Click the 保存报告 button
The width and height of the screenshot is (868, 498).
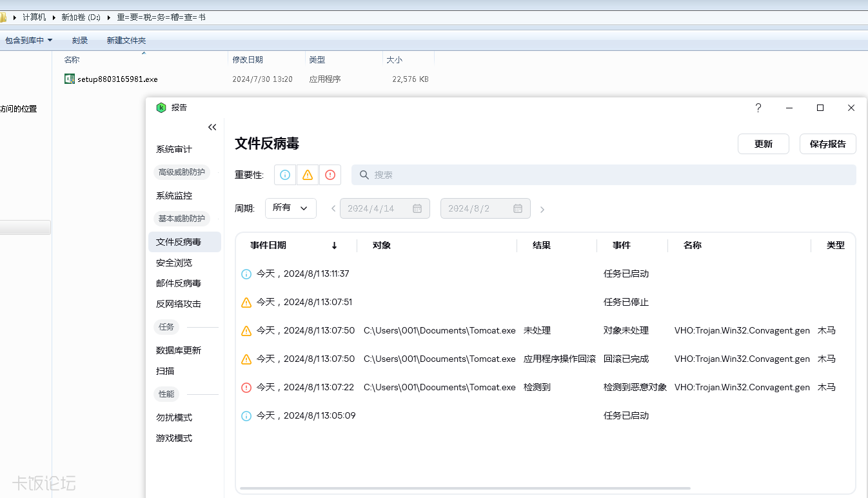(x=828, y=144)
